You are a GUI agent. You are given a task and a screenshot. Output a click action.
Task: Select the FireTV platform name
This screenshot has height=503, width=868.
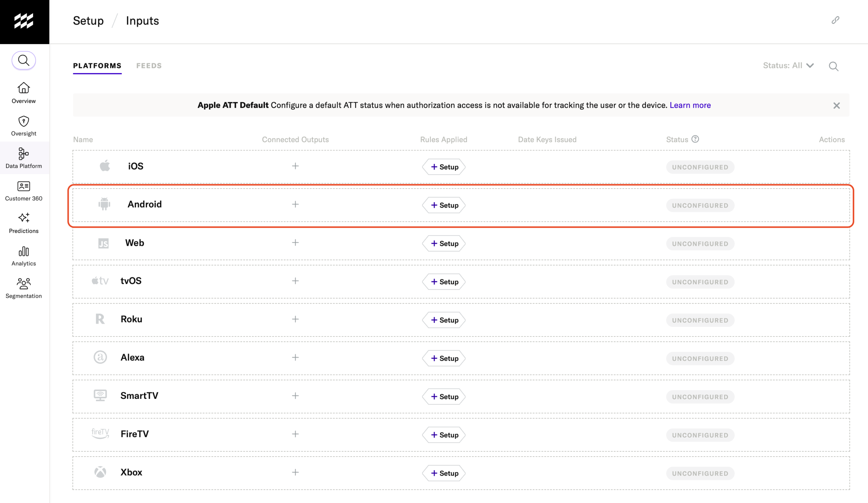tap(135, 434)
